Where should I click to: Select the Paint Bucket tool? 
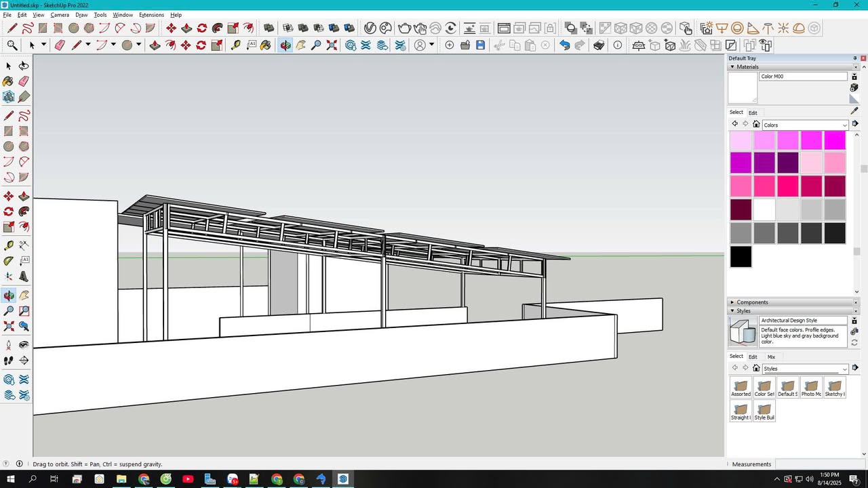tap(9, 81)
